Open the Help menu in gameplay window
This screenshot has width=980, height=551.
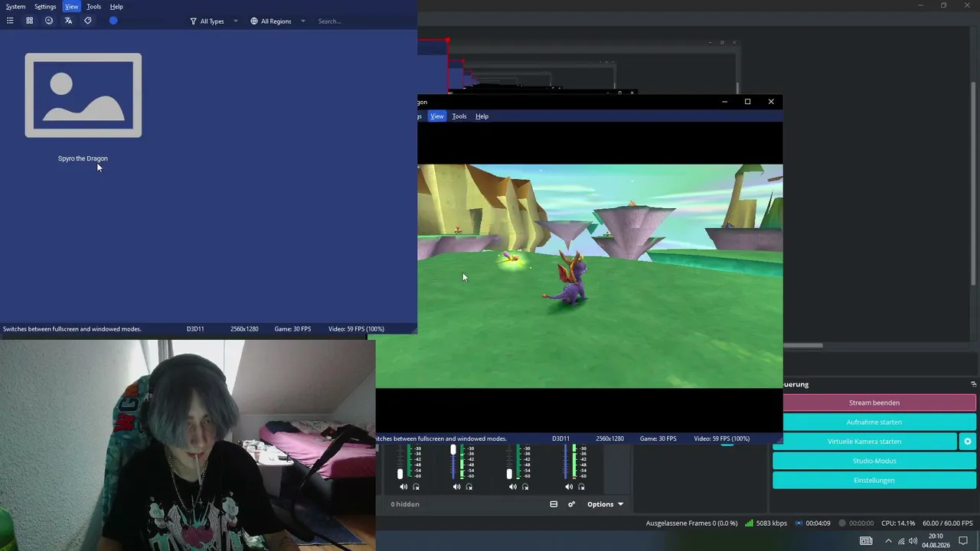(x=482, y=116)
